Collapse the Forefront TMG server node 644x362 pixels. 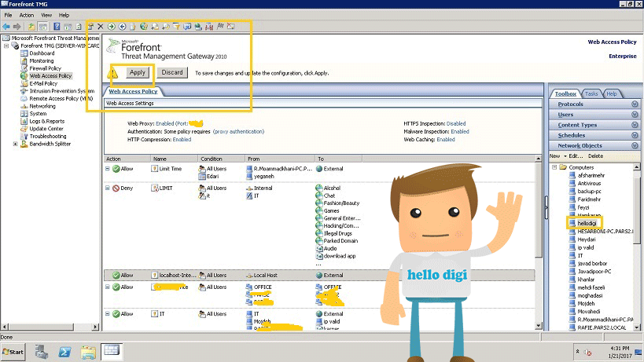pyautogui.click(x=6, y=46)
